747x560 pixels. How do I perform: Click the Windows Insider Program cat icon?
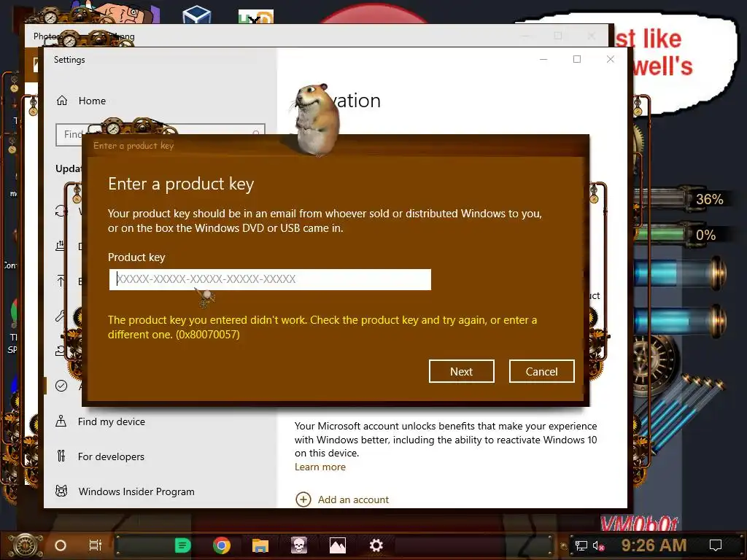[x=61, y=491]
